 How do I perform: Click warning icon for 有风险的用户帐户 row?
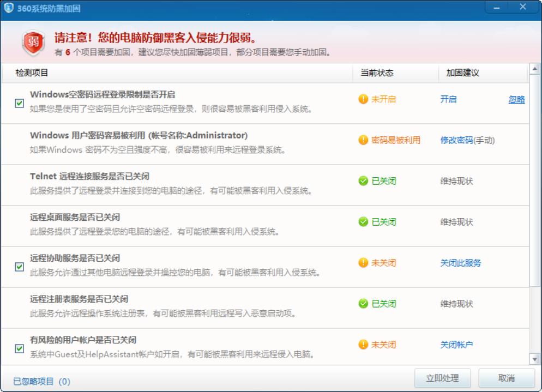click(x=363, y=345)
